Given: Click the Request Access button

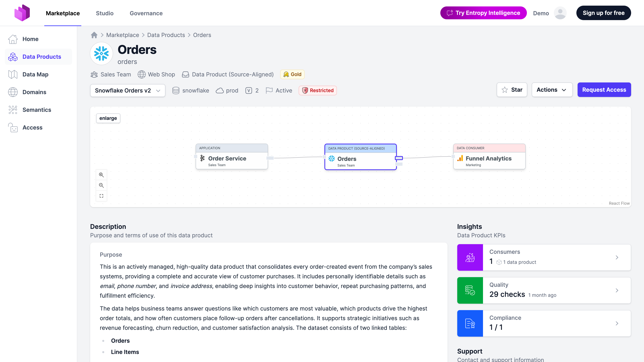Looking at the screenshot, I should [x=604, y=90].
